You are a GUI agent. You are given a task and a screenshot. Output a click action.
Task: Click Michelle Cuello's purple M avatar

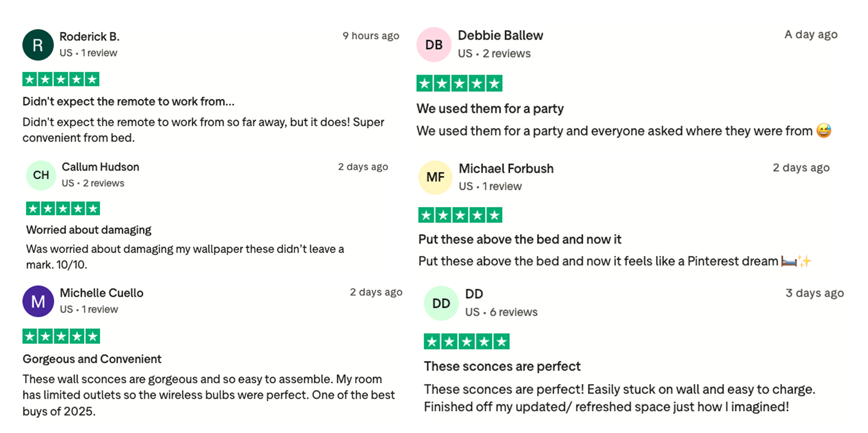(x=38, y=301)
